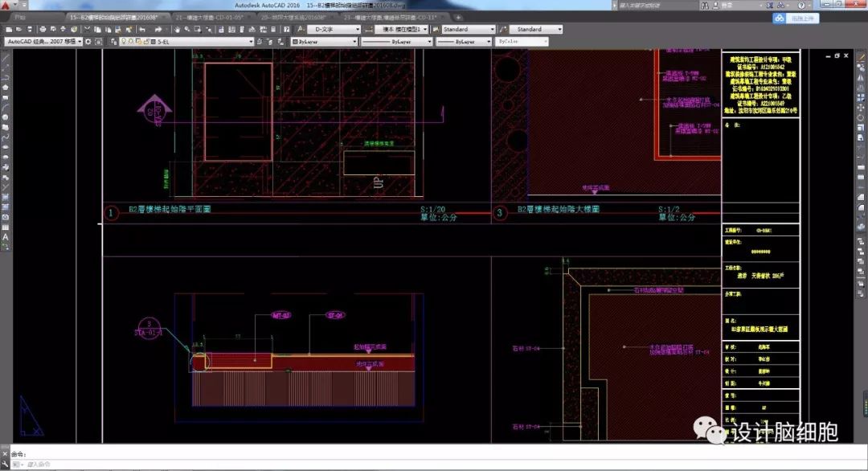
Task: Click the Save disk icon
Action: [31, 30]
